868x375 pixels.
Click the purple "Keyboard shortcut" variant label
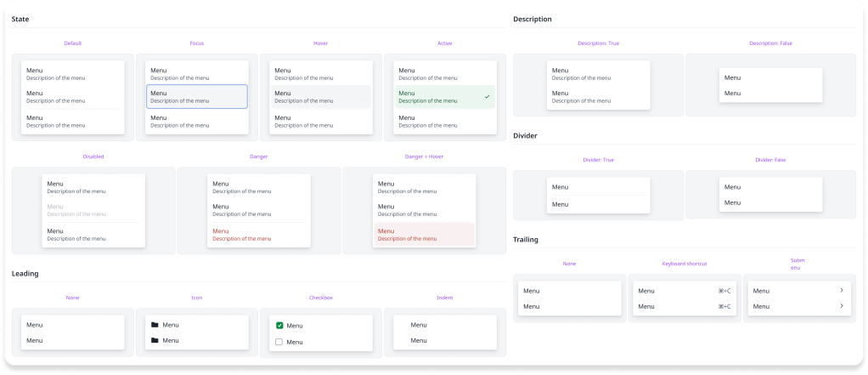[x=684, y=264]
